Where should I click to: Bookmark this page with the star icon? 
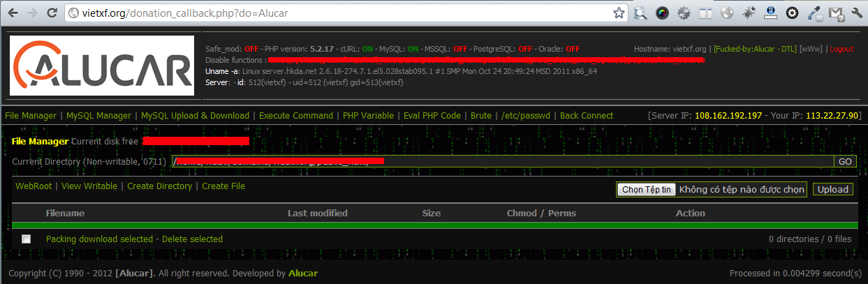pyautogui.click(x=619, y=13)
